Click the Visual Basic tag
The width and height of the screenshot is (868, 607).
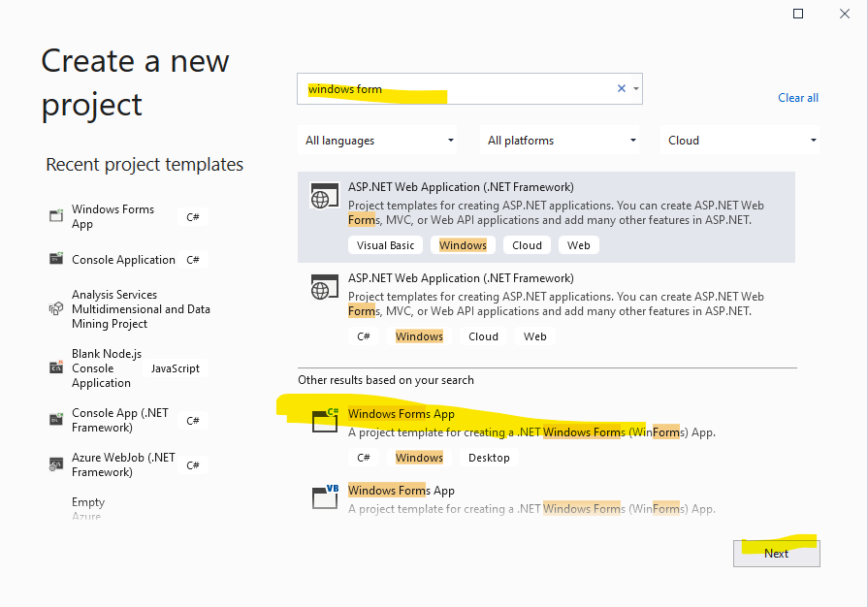(x=385, y=245)
